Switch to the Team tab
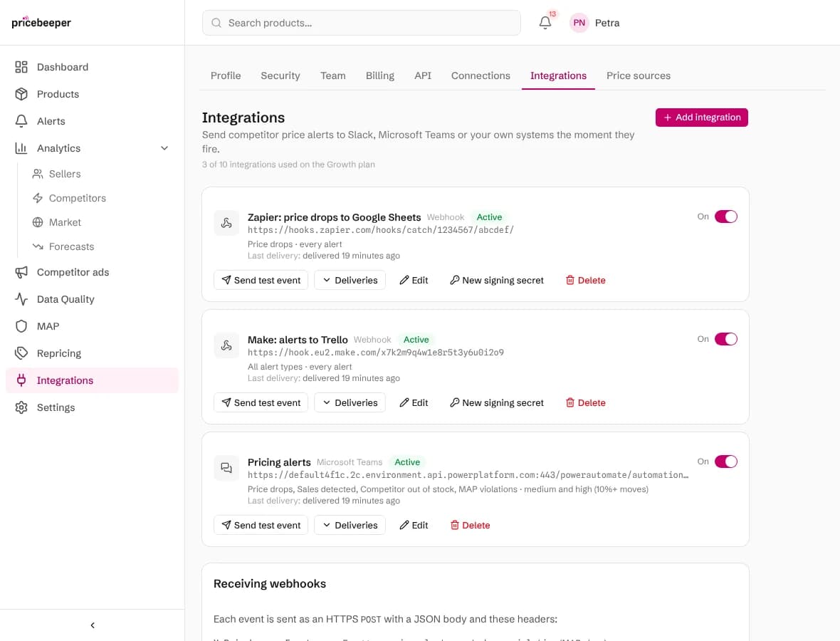Image resolution: width=840 pixels, height=641 pixels. pos(332,75)
